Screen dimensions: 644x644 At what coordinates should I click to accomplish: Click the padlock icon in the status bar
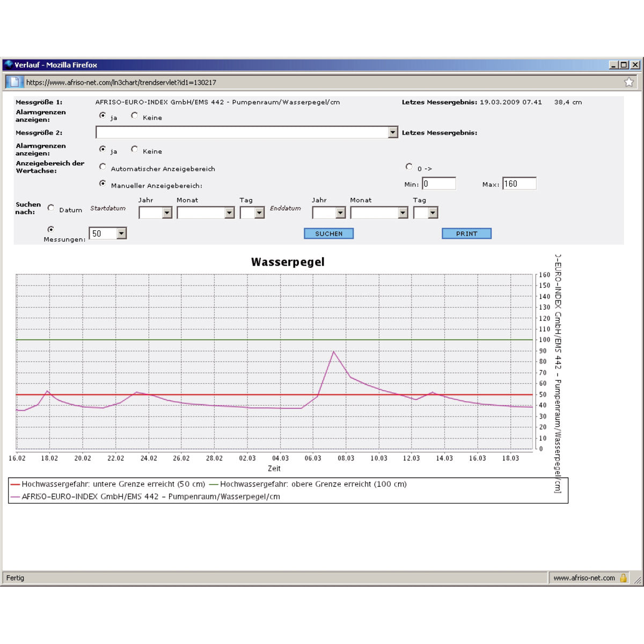point(623,578)
